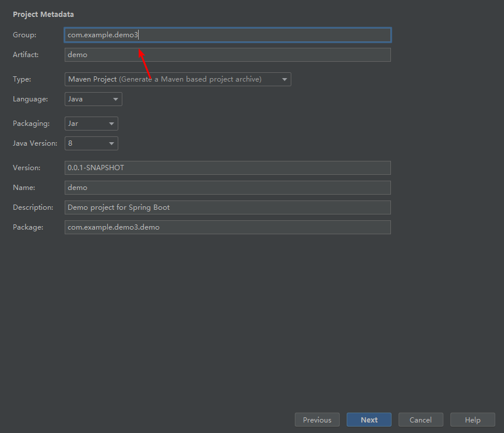Screen dimensions: 504x433
Task: Focus the Artifact text field
Action: 227,55
